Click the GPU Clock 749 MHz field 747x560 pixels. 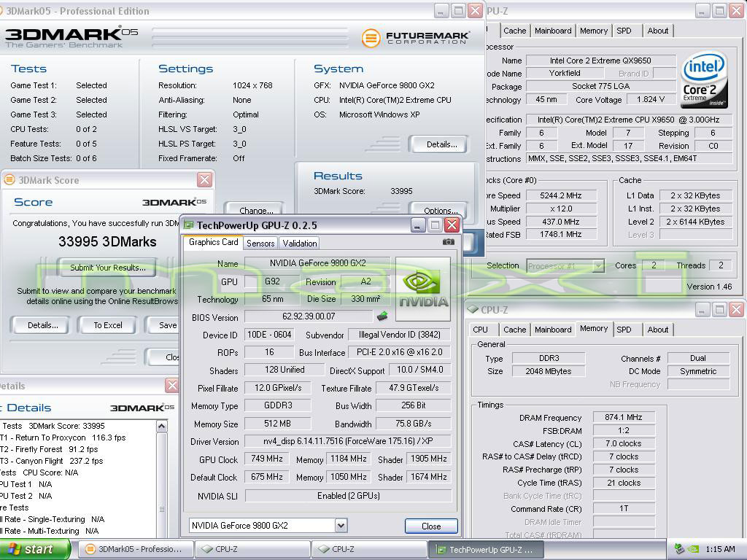click(267, 459)
